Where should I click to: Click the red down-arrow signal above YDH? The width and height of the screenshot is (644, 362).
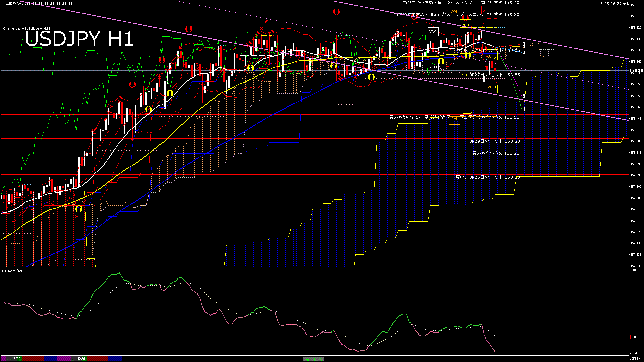tap(465, 18)
